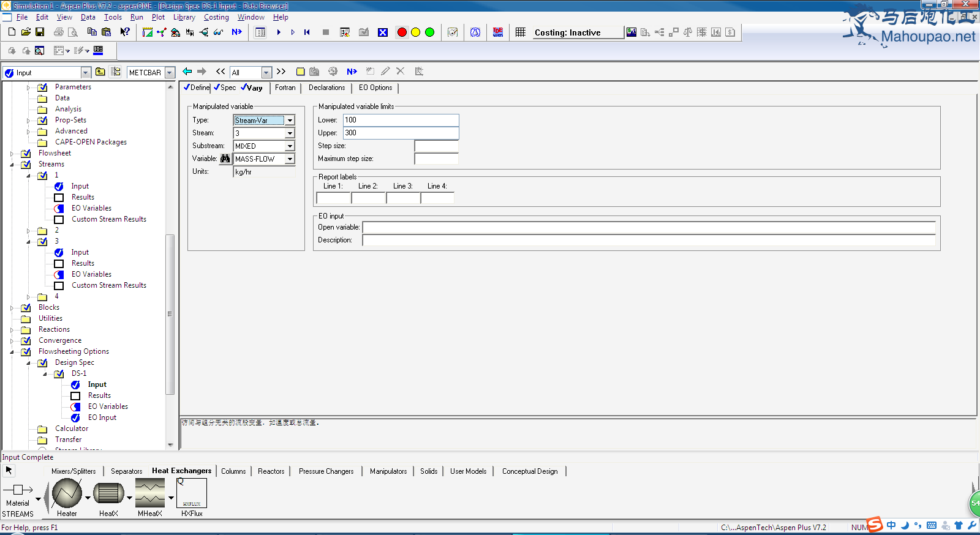Open the Library menu
Screen dimensions: 980x535
[x=184, y=17]
